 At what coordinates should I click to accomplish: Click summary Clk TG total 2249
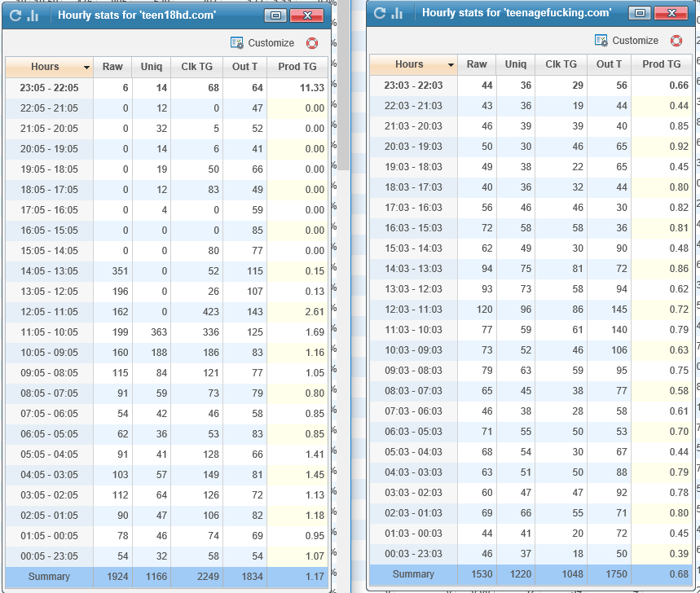coord(208,577)
